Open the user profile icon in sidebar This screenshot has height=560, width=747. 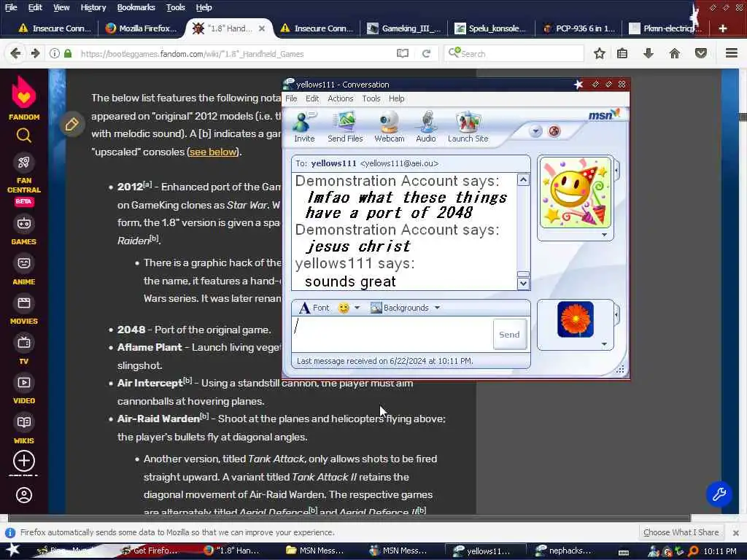(24, 495)
